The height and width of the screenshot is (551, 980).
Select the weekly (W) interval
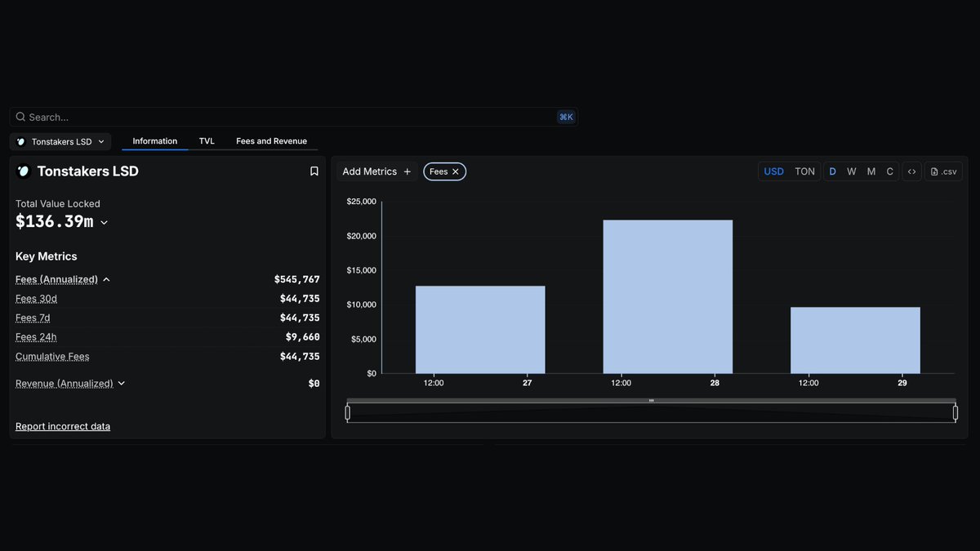(x=852, y=171)
